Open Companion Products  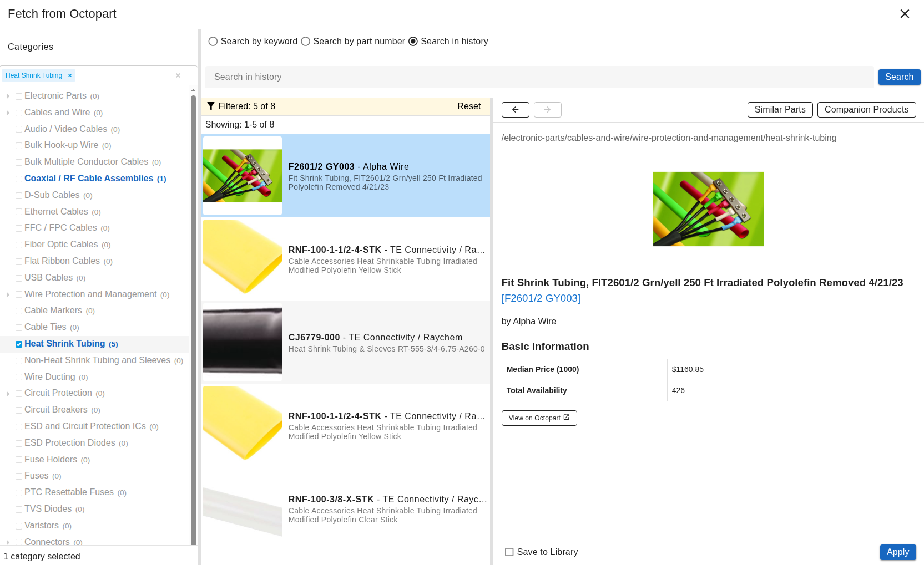(x=866, y=110)
